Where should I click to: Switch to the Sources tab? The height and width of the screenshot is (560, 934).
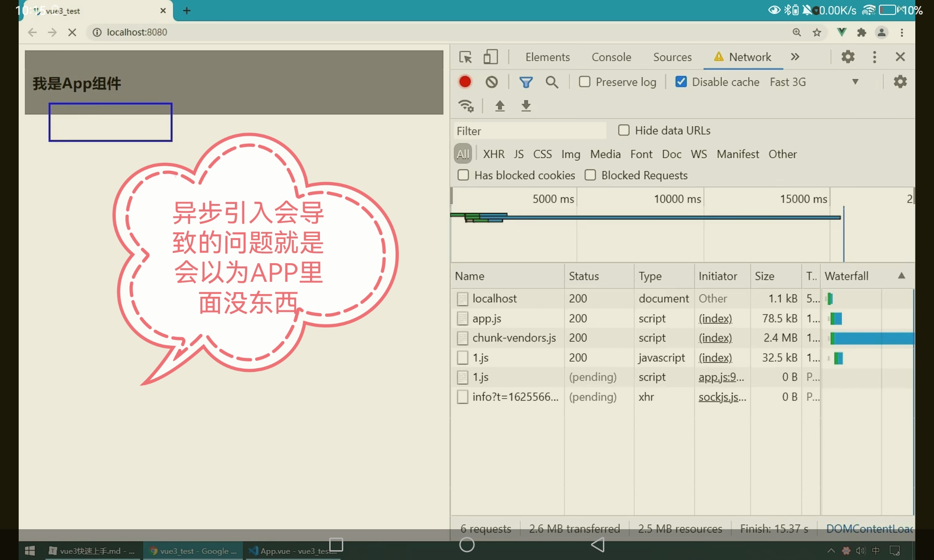coord(672,57)
